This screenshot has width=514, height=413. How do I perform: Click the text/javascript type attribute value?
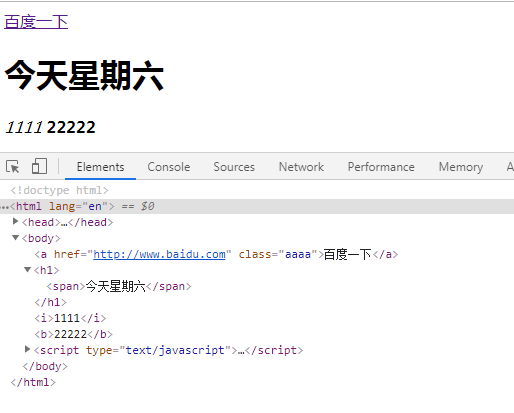(175, 350)
